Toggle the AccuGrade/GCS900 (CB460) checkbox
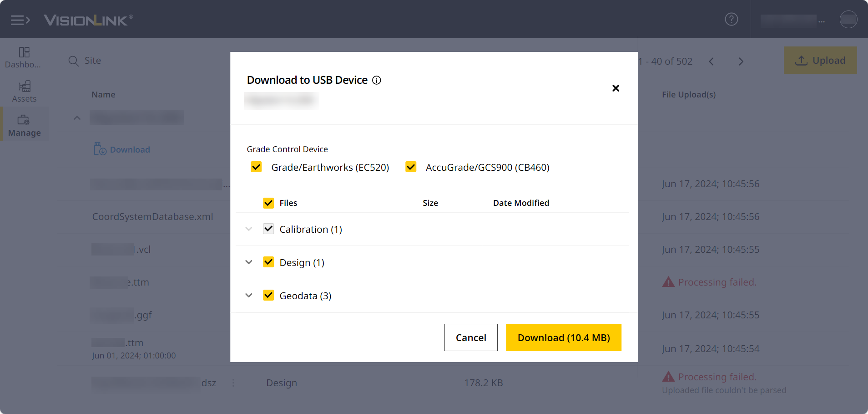Screen dimensions: 868x414 pyautogui.click(x=411, y=167)
